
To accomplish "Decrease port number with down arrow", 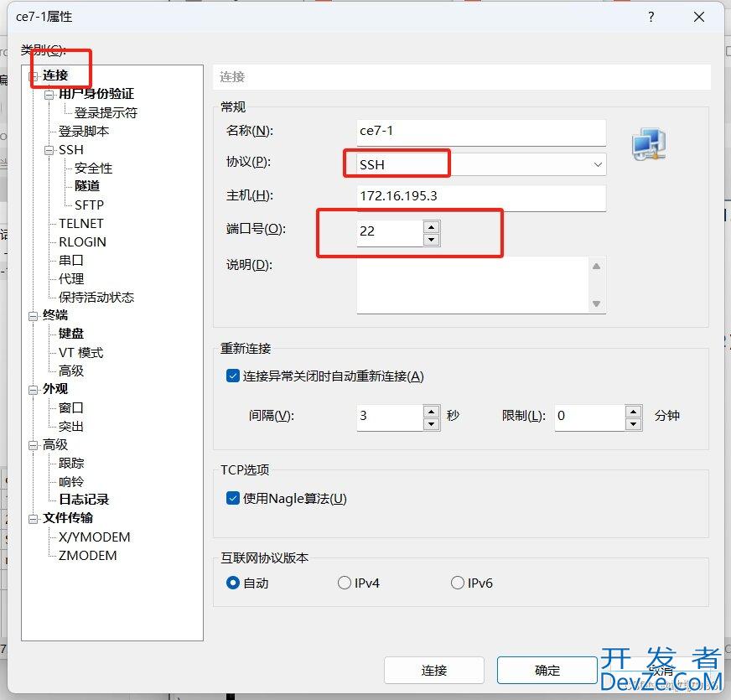I will tap(431, 239).
